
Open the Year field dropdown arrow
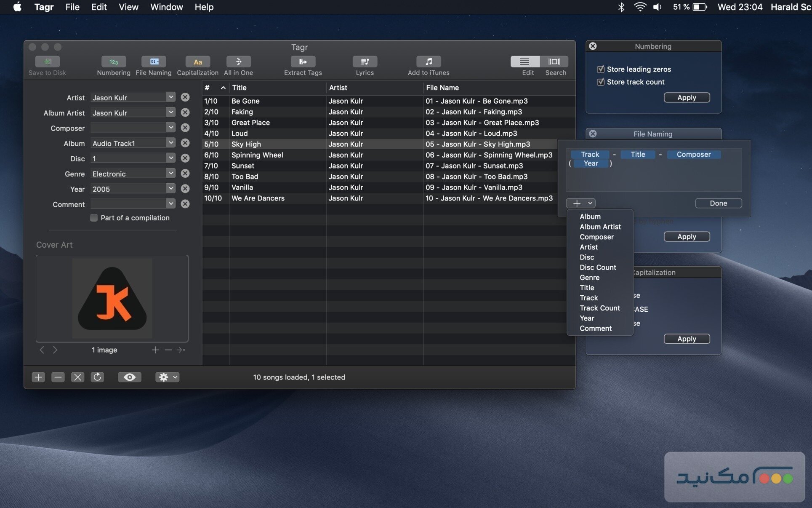(x=170, y=189)
